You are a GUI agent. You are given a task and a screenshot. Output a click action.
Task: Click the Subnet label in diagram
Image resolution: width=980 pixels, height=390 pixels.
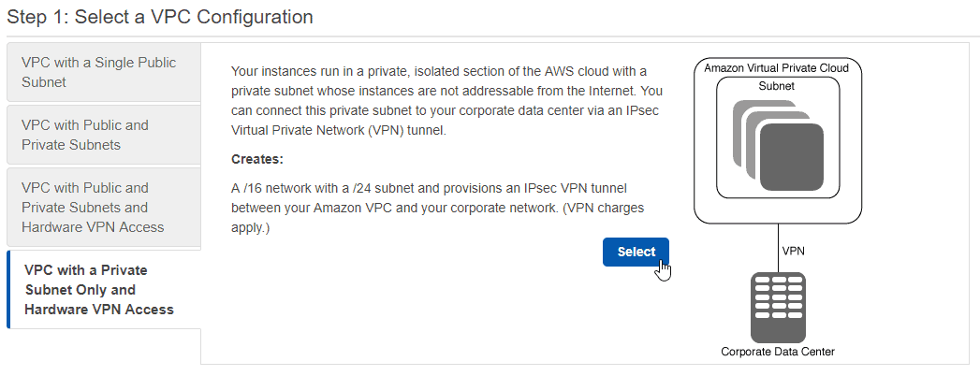pos(776,86)
